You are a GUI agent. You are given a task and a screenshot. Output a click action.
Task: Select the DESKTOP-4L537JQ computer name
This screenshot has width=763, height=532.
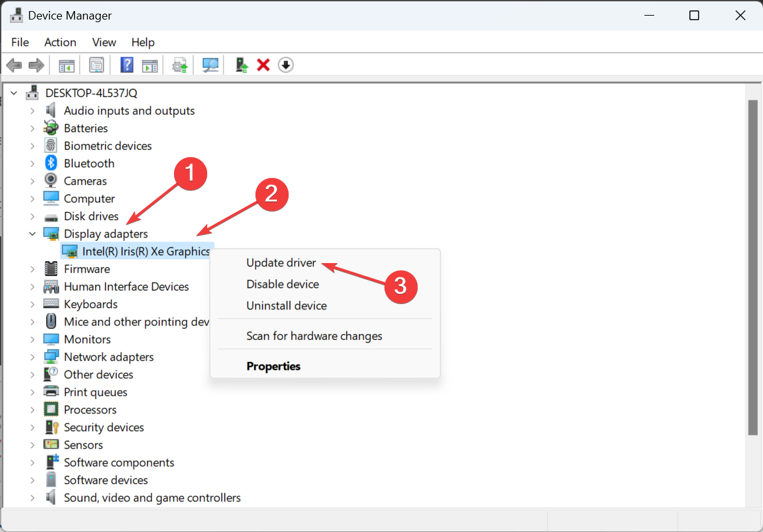(91, 92)
